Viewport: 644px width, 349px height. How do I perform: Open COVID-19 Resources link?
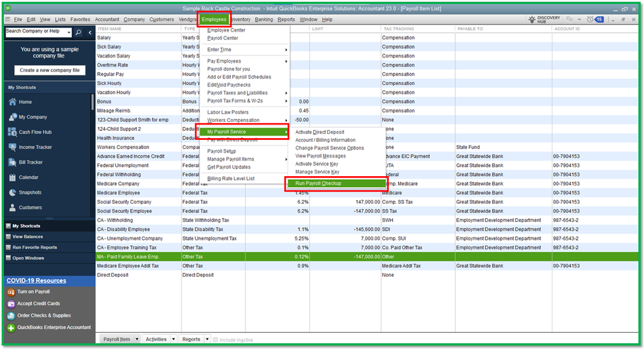click(36, 281)
